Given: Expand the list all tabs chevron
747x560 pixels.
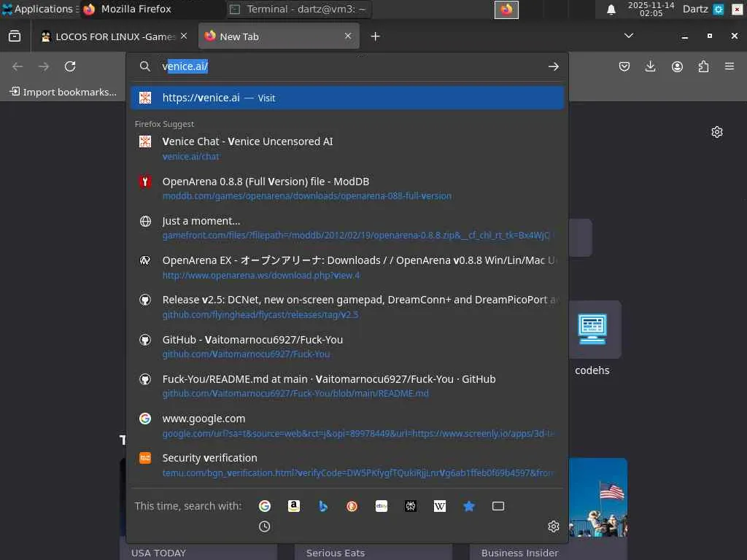Looking at the screenshot, I should [629, 36].
